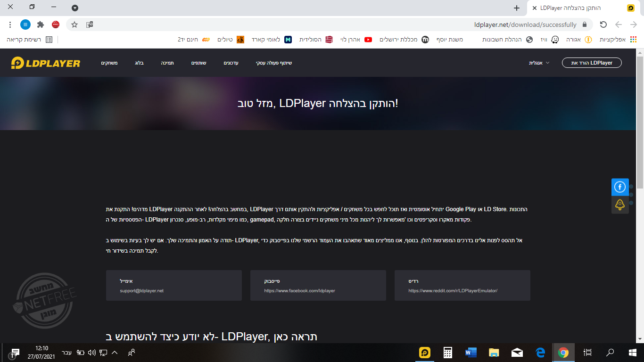Open Microsoft Edge from the taskbar
This screenshot has width=644, height=362.
click(x=540, y=353)
